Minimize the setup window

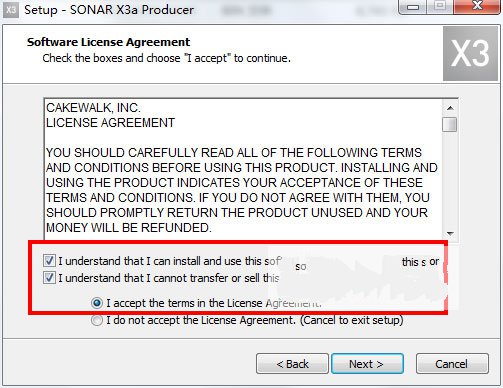click(x=412, y=7)
